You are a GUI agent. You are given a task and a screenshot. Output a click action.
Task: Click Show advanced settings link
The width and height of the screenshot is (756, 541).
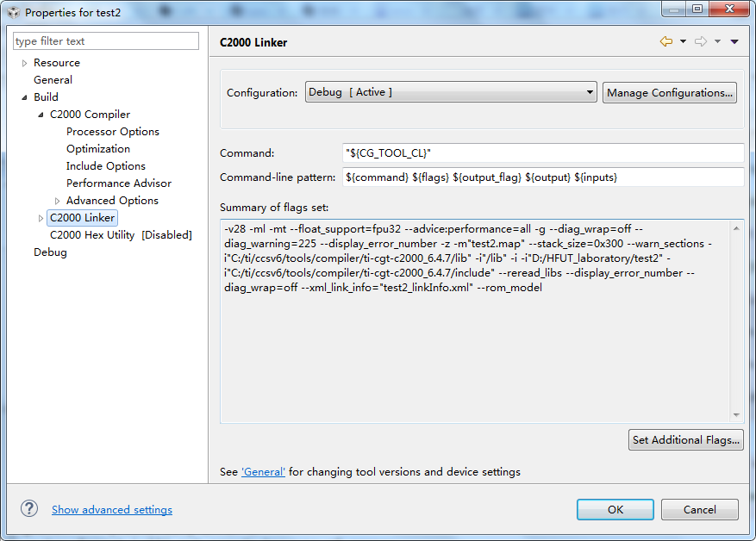pos(112,510)
